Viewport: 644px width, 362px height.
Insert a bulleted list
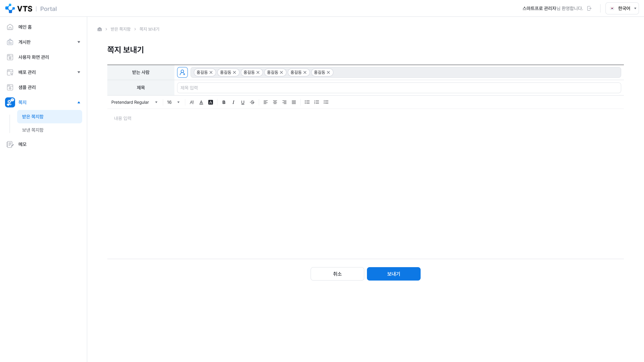(x=307, y=102)
